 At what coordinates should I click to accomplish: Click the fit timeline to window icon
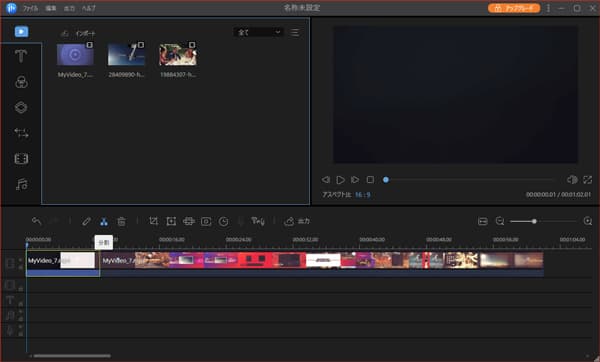[483, 221]
